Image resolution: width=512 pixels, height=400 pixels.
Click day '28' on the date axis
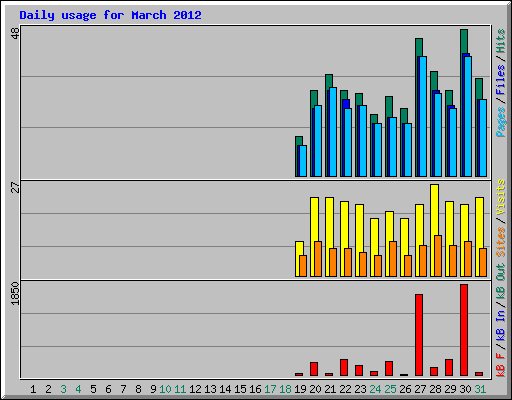tap(435, 389)
